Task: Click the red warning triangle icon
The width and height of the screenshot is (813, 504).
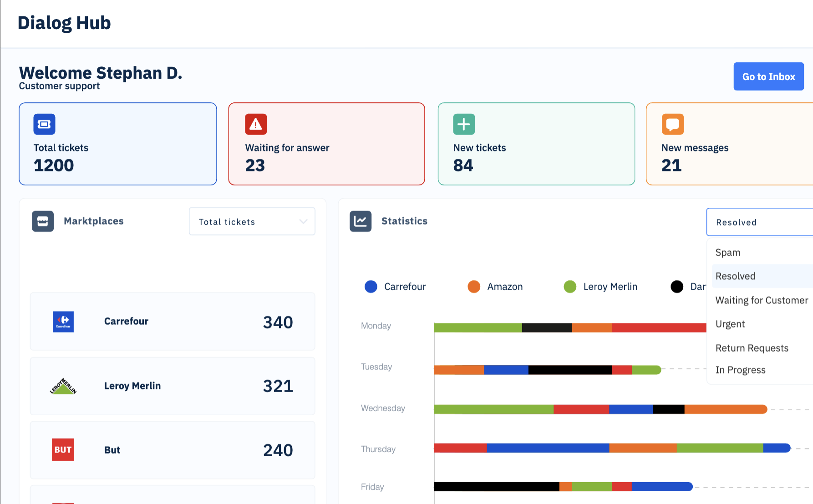Action: tap(256, 124)
